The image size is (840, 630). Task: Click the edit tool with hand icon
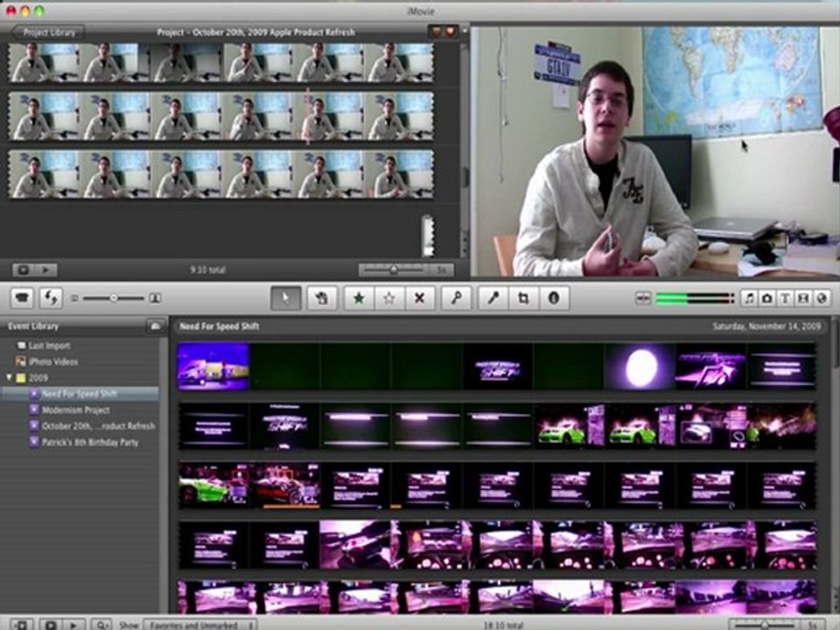[x=321, y=297]
